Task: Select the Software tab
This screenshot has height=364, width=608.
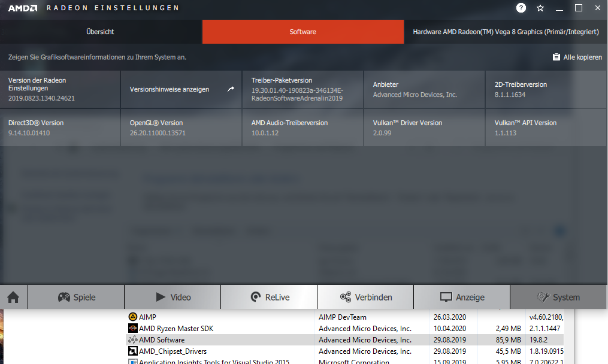Action: pyautogui.click(x=303, y=32)
